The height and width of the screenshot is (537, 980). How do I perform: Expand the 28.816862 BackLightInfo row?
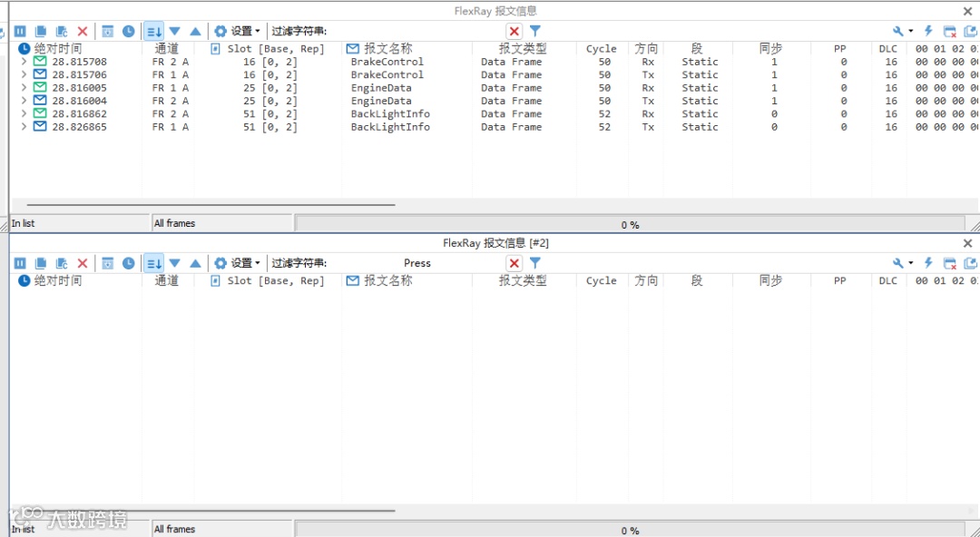pos(24,113)
